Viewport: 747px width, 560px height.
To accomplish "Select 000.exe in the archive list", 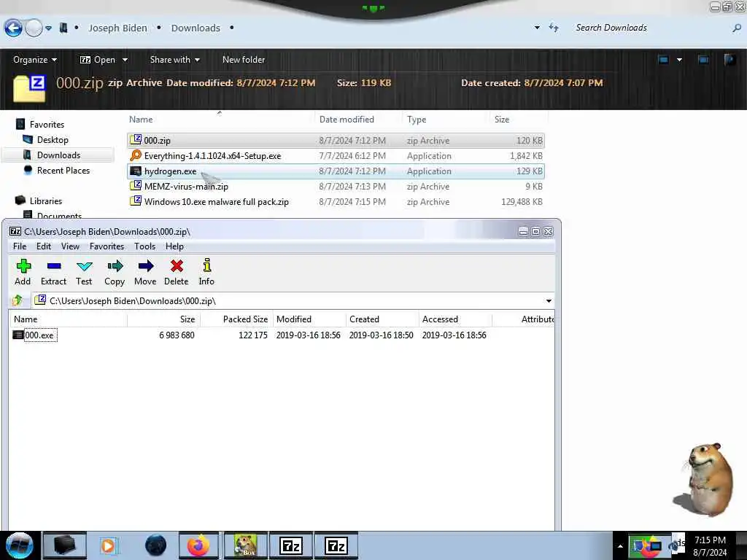I will pyautogui.click(x=39, y=335).
